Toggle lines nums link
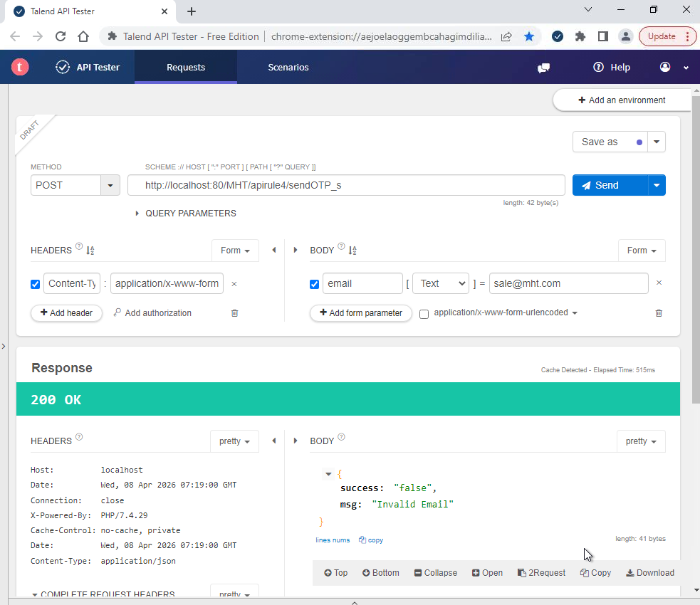This screenshot has height=605, width=700. tap(333, 540)
